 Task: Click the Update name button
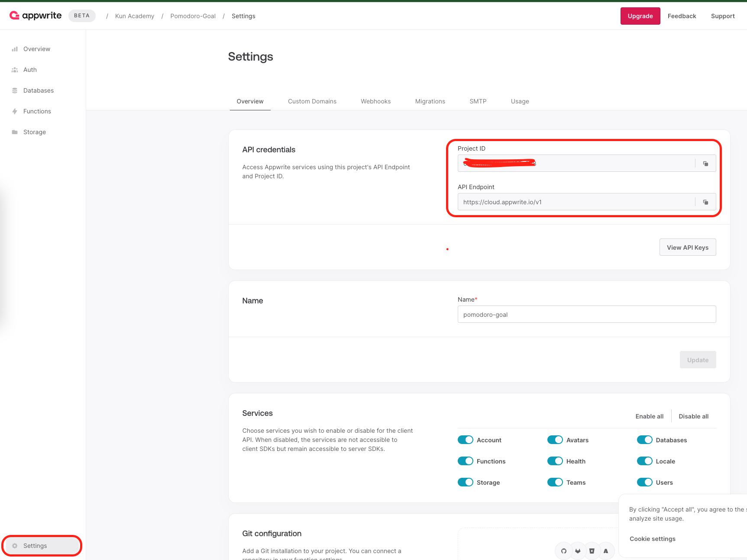coord(698,360)
